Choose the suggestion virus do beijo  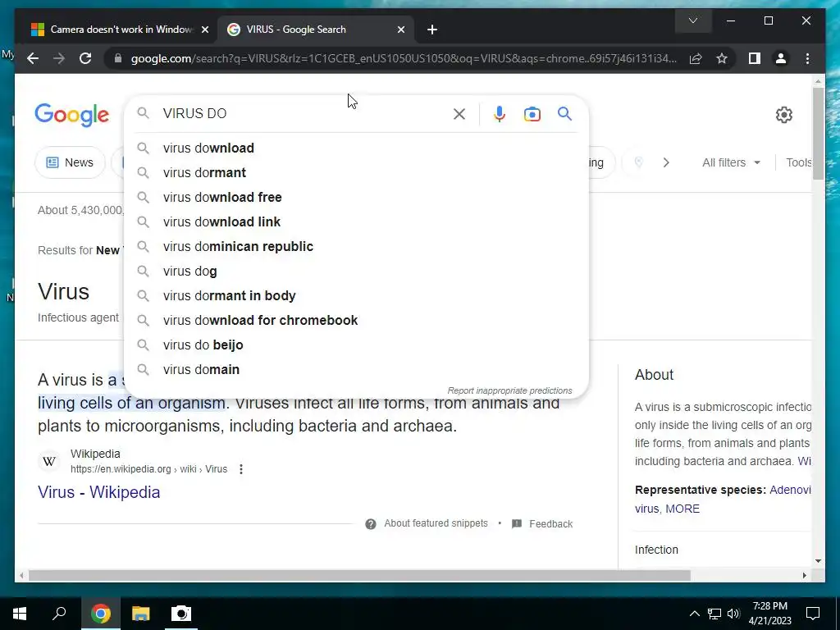(x=356, y=345)
